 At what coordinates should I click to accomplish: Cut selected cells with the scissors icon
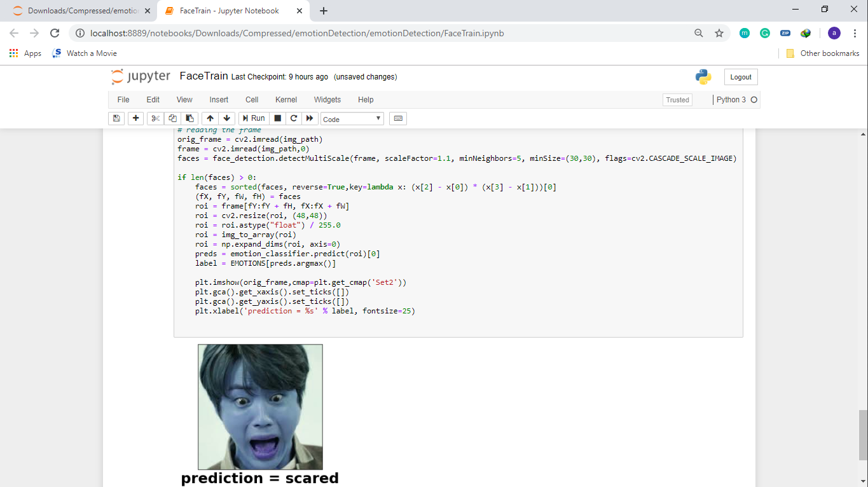click(155, 118)
